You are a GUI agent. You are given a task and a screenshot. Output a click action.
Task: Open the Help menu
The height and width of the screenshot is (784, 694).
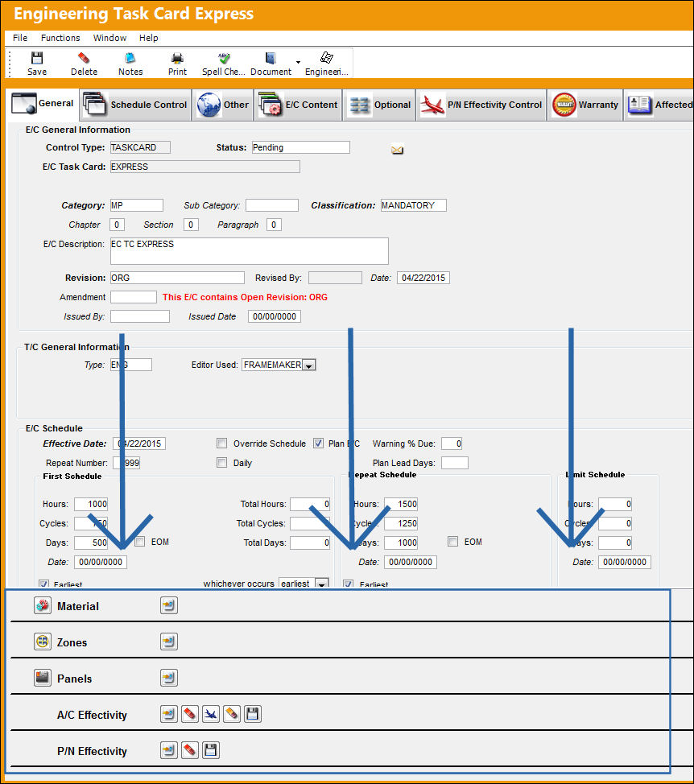148,38
